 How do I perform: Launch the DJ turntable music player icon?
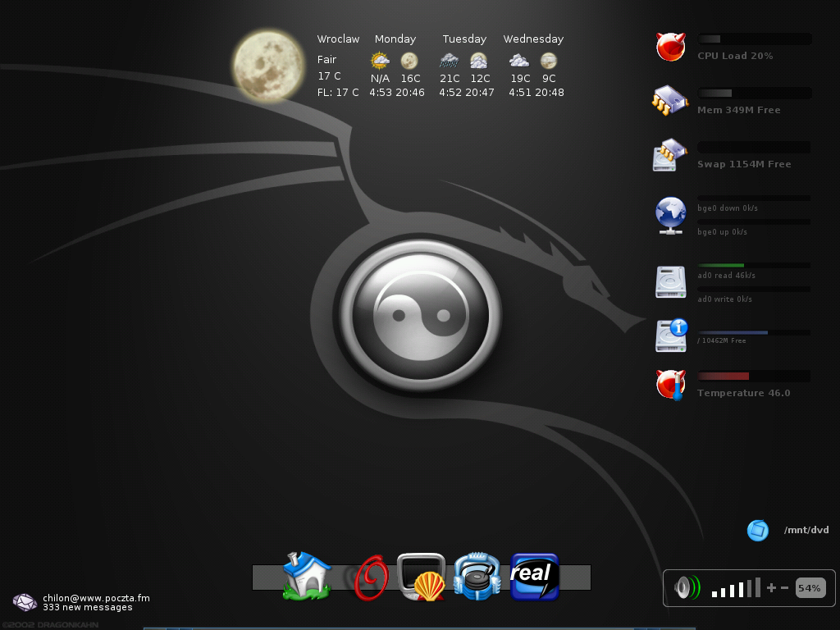(477, 577)
